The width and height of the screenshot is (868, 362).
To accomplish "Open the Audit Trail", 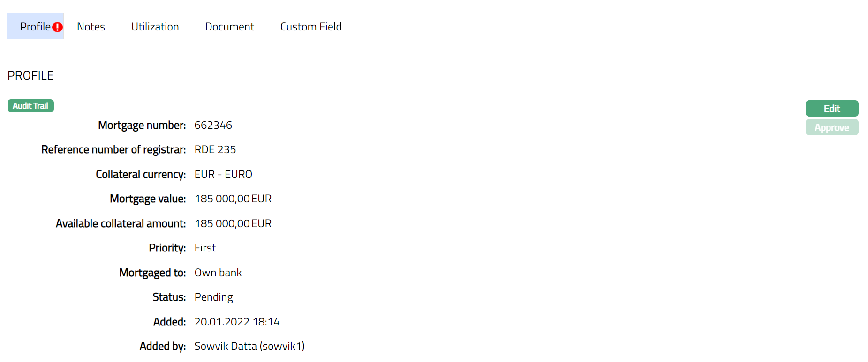I will [x=30, y=106].
